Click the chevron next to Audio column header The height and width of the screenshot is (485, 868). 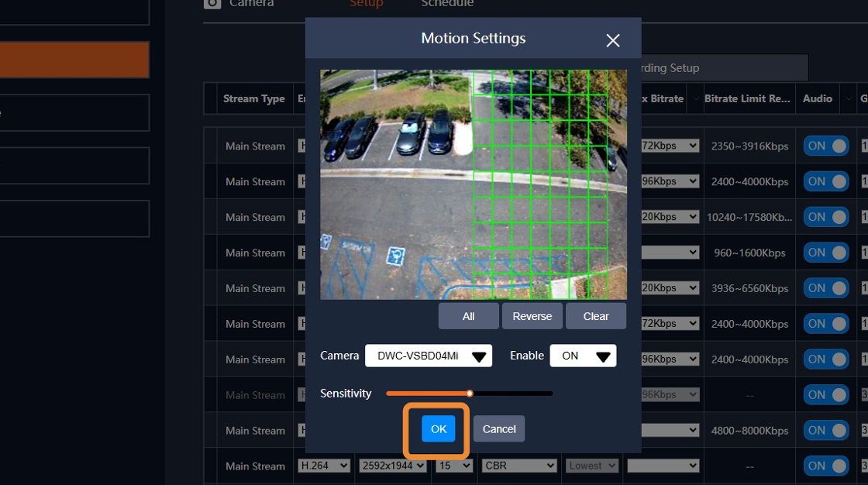(848, 98)
